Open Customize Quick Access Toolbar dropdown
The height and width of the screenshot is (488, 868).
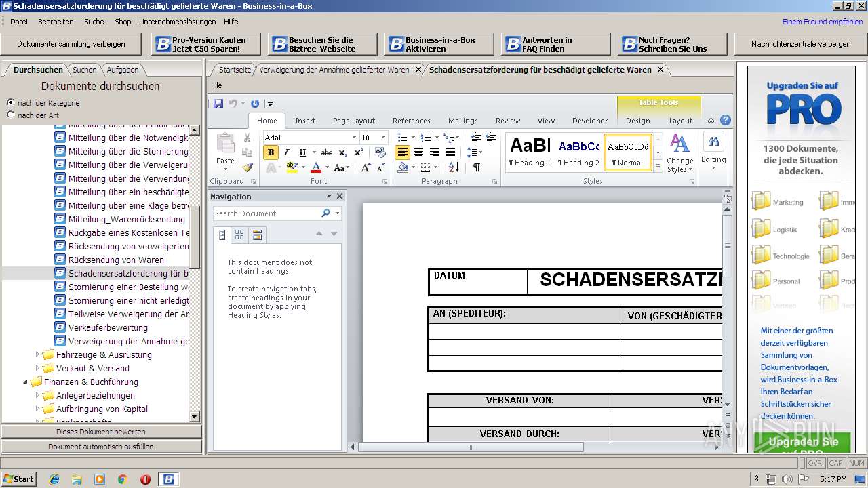(x=269, y=104)
